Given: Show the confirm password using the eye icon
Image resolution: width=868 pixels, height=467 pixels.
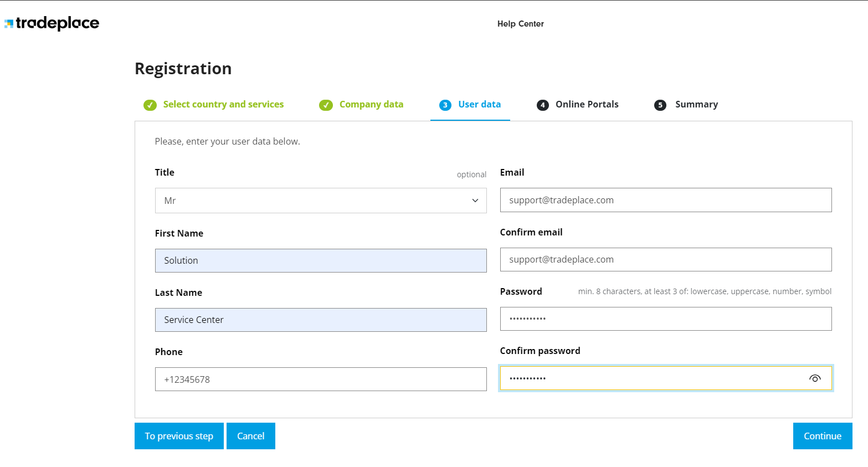Looking at the screenshot, I should (x=815, y=378).
